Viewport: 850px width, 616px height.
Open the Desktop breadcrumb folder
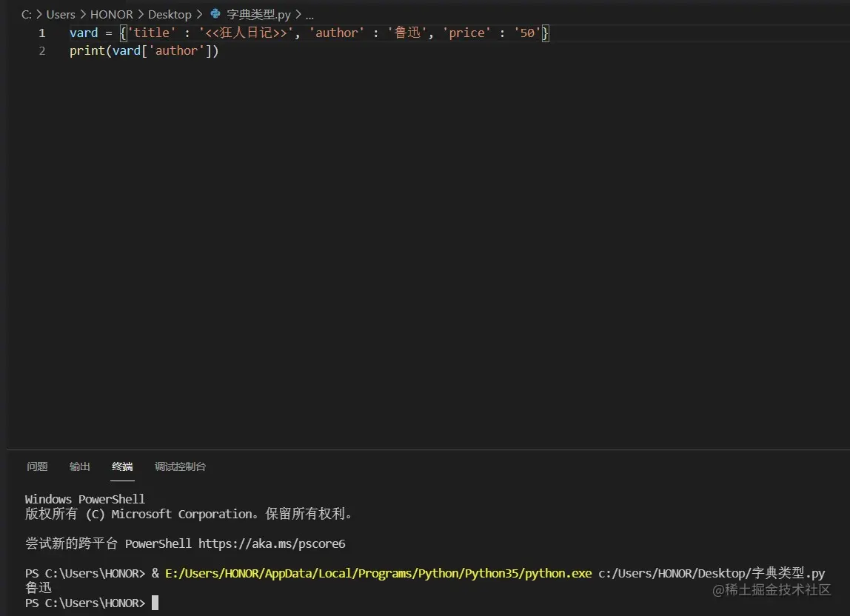tap(170, 15)
